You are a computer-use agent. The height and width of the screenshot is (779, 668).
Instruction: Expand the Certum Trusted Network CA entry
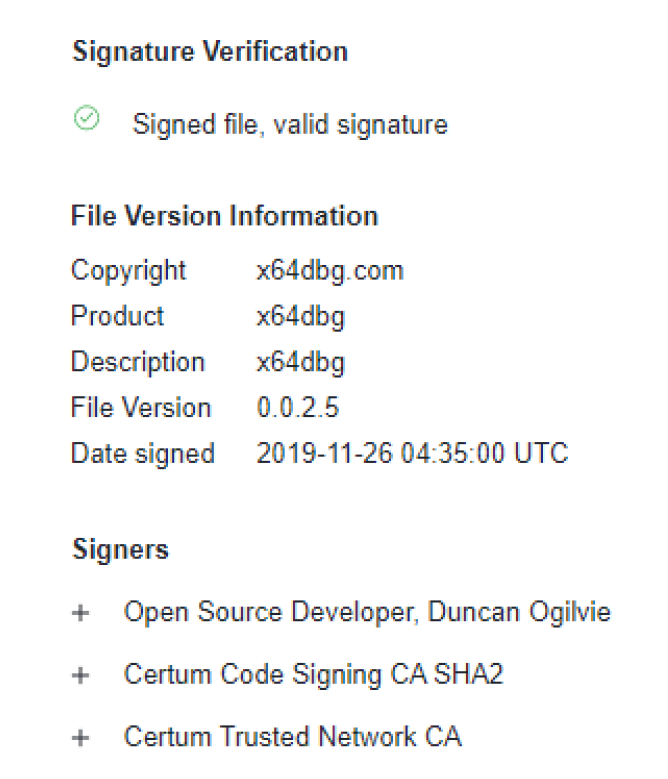point(81,738)
